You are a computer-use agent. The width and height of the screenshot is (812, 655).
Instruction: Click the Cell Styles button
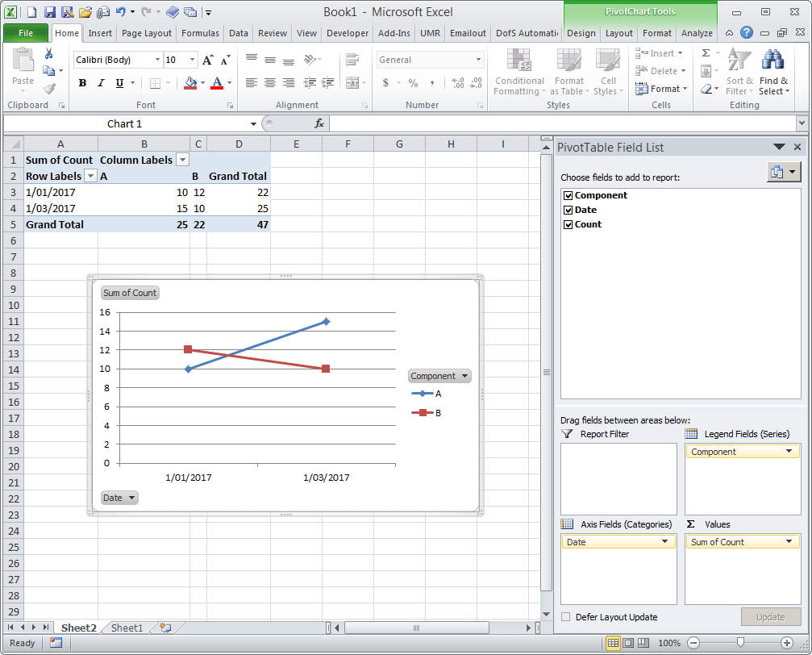pos(608,72)
